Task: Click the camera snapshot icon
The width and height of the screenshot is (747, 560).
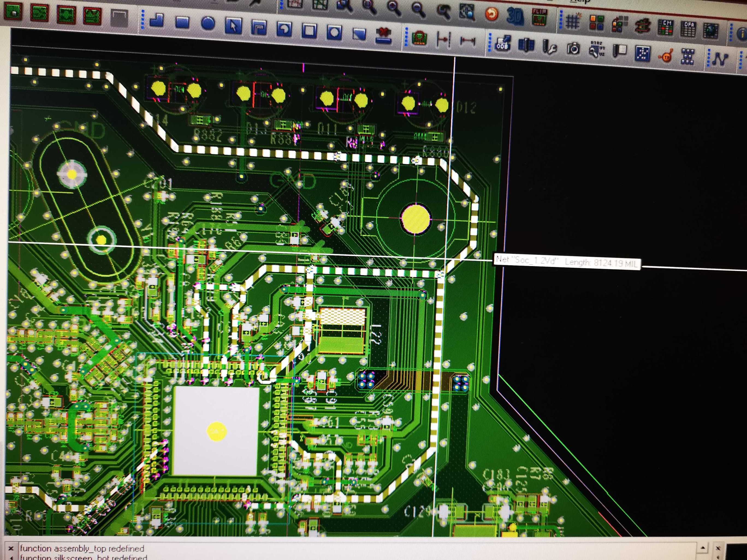Action: (573, 49)
